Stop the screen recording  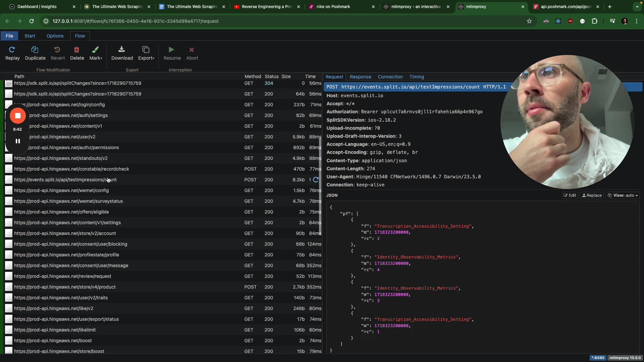pyautogui.click(x=18, y=116)
